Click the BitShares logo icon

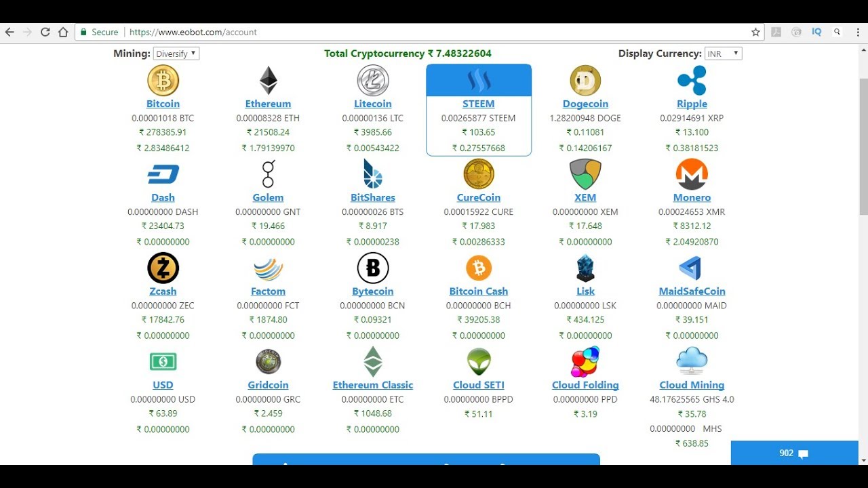click(373, 174)
